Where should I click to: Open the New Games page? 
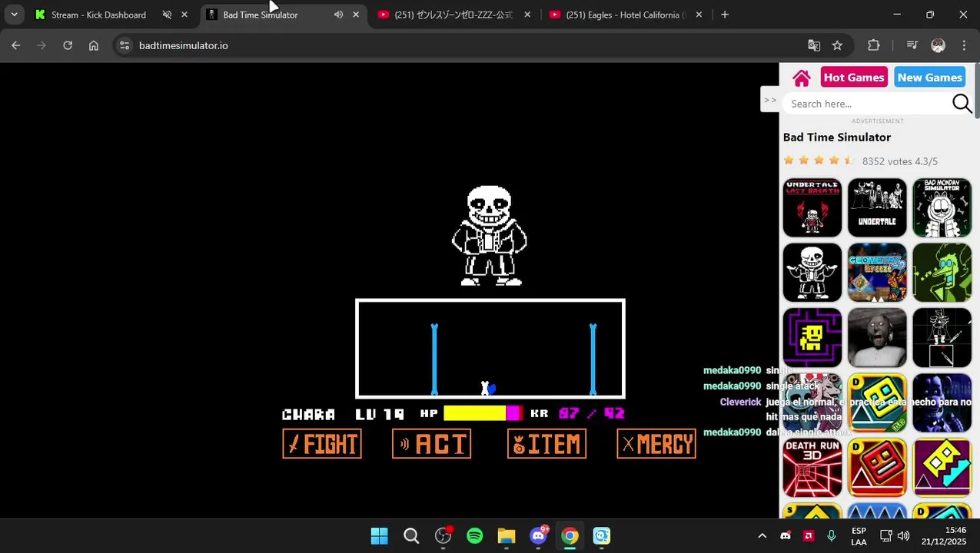(929, 78)
